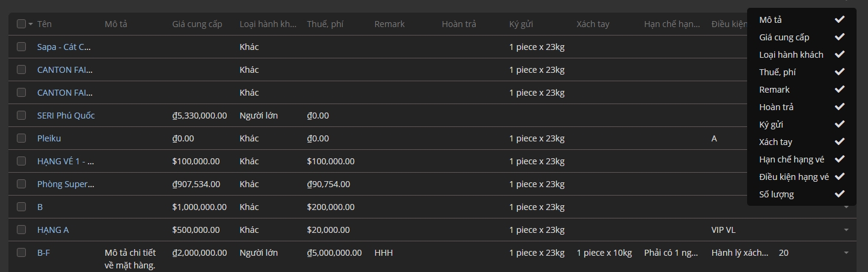This screenshot has height=272, width=868.
Task: Toggle the select-all checkbox in table header
Action: pos(22,24)
